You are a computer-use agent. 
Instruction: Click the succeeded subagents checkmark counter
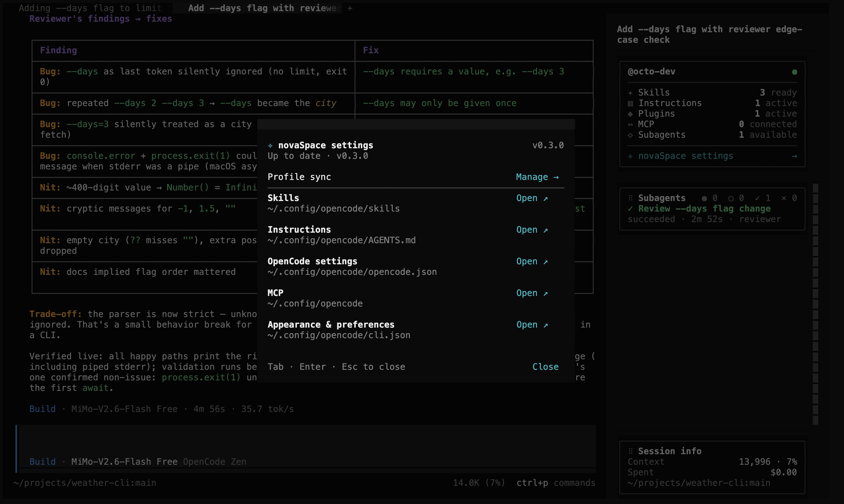pyautogui.click(x=763, y=198)
